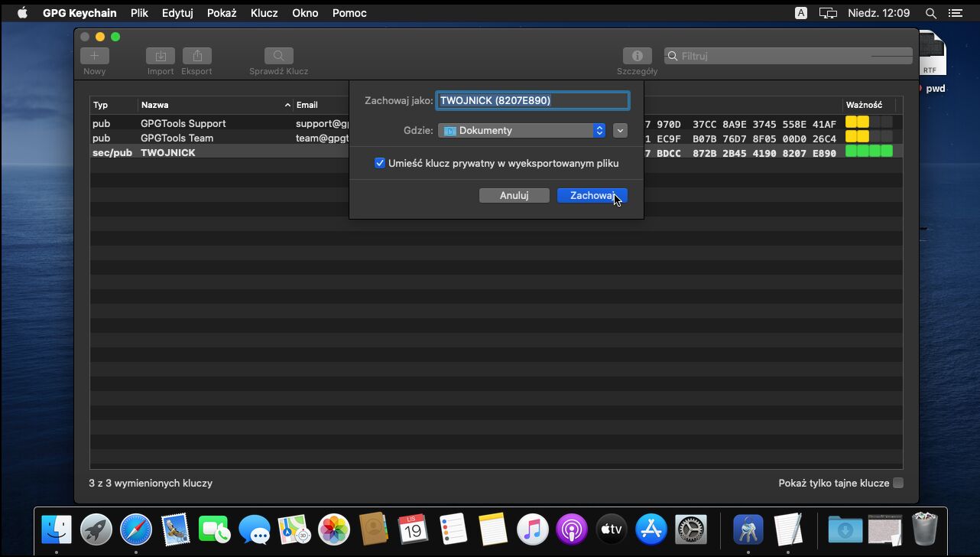Click the Nowy (new key) toolbar icon

(95, 56)
